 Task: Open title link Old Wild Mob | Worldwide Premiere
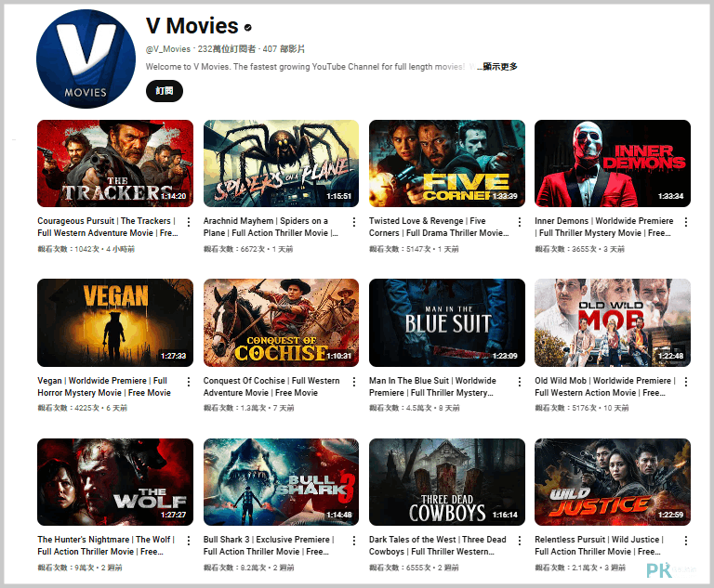pos(605,386)
